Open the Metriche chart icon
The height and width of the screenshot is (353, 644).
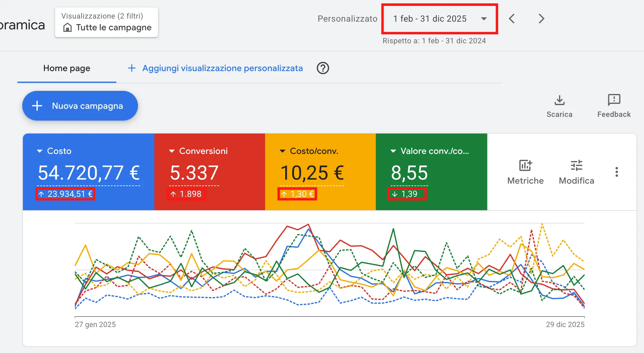click(525, 166)
